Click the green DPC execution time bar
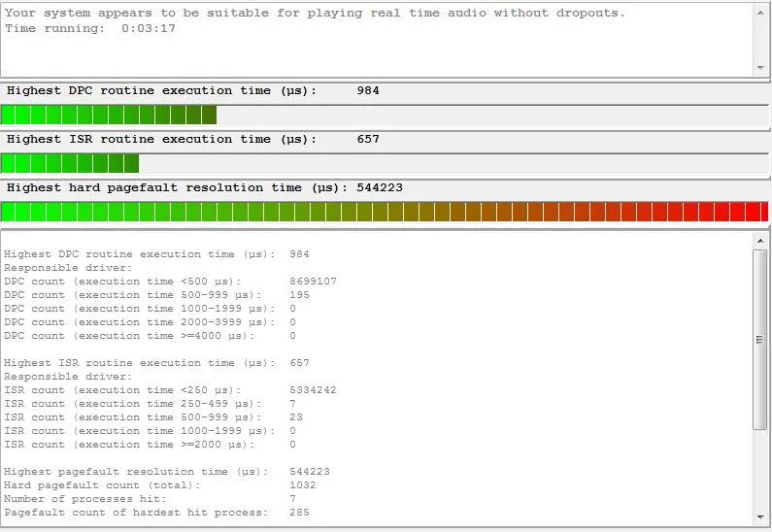772x532 pixels. point(109,115)
